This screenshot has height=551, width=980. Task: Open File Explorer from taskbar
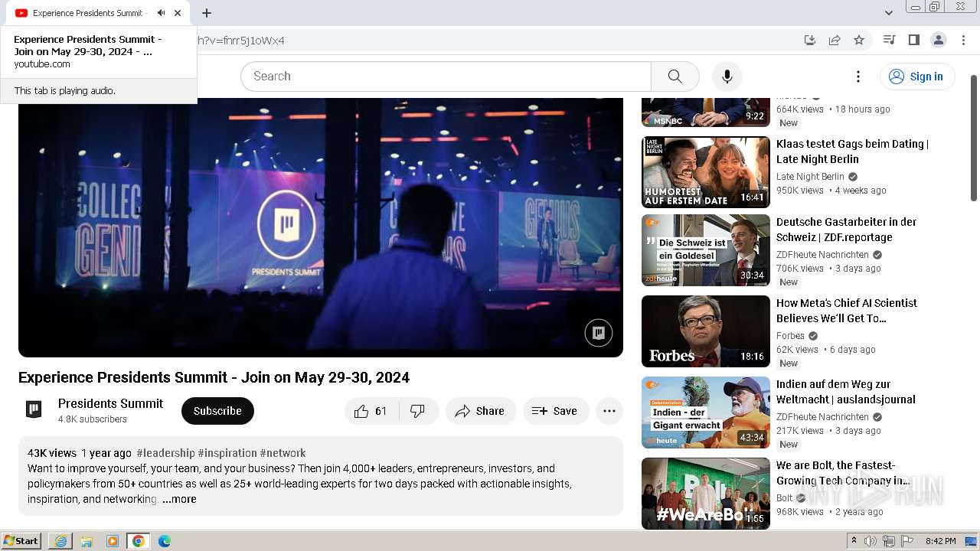click(87, 541)
